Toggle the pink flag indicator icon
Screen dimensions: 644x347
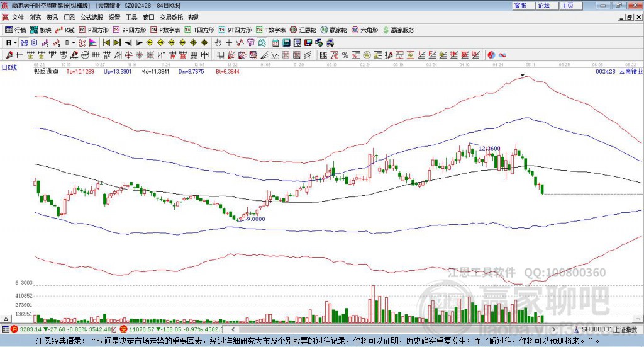tap(93, 43)
